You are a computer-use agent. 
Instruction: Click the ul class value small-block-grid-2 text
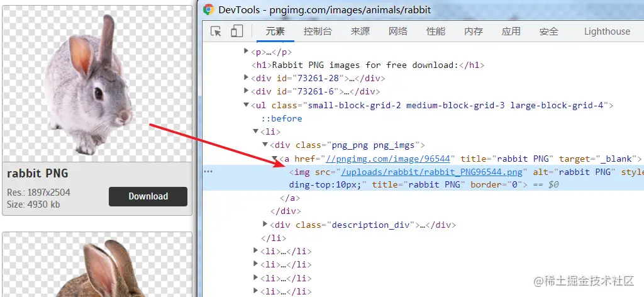(355, 105)
